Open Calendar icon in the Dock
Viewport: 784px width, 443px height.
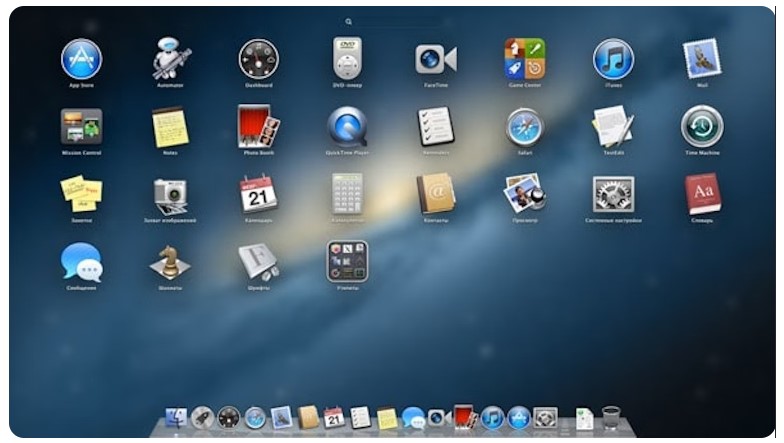pos(334,418)
